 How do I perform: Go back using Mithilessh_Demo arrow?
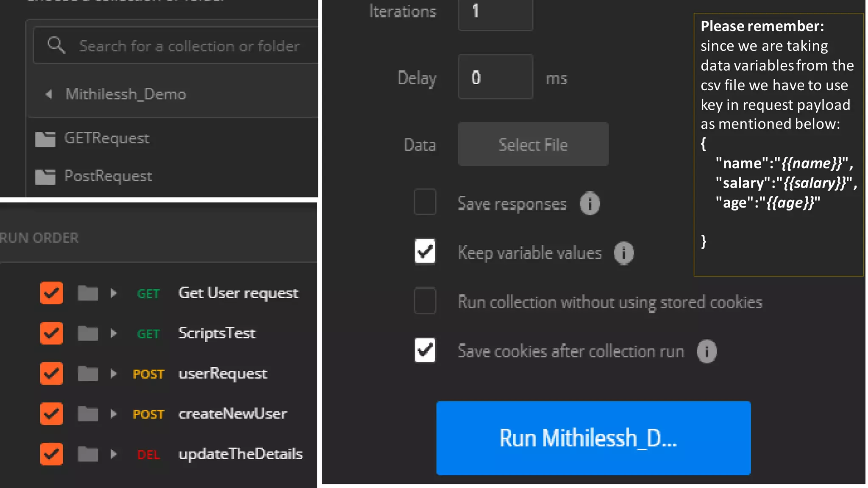tap(49, 94)
